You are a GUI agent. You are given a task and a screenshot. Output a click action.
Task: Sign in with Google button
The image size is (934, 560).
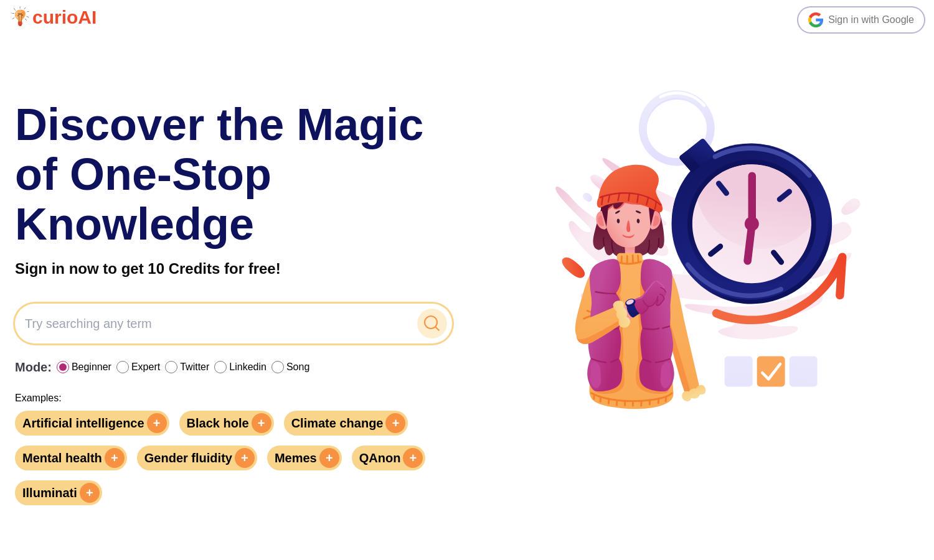(861, 20)
